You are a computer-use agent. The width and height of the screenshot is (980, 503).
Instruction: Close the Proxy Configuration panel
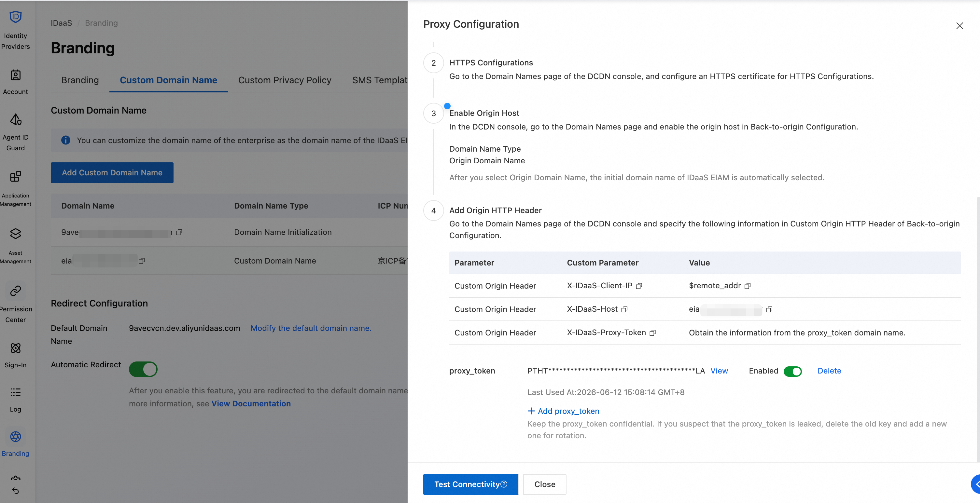pyautogui.click(x=960, y=25)
